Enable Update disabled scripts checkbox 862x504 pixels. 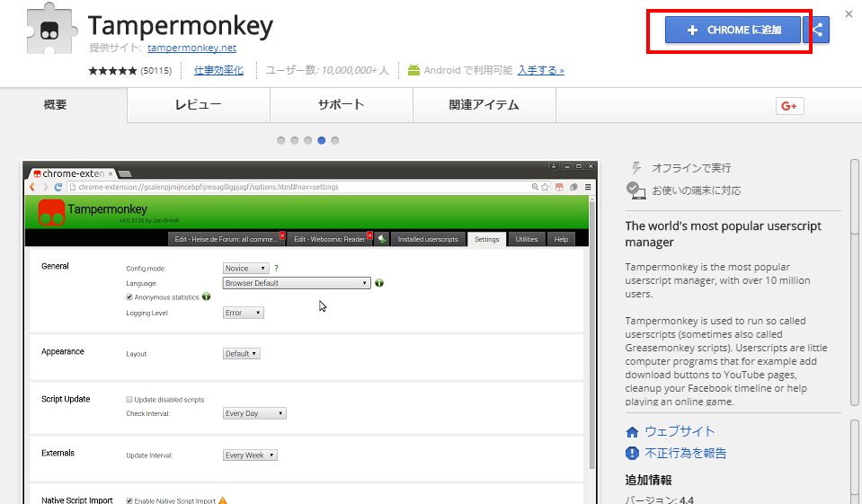(x=129, y=400)
